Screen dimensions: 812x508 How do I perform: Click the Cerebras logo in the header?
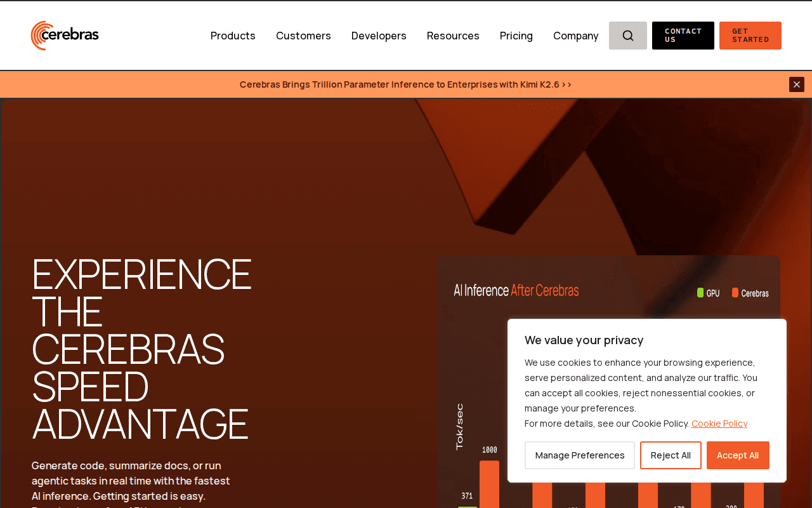tap(65, 36)
